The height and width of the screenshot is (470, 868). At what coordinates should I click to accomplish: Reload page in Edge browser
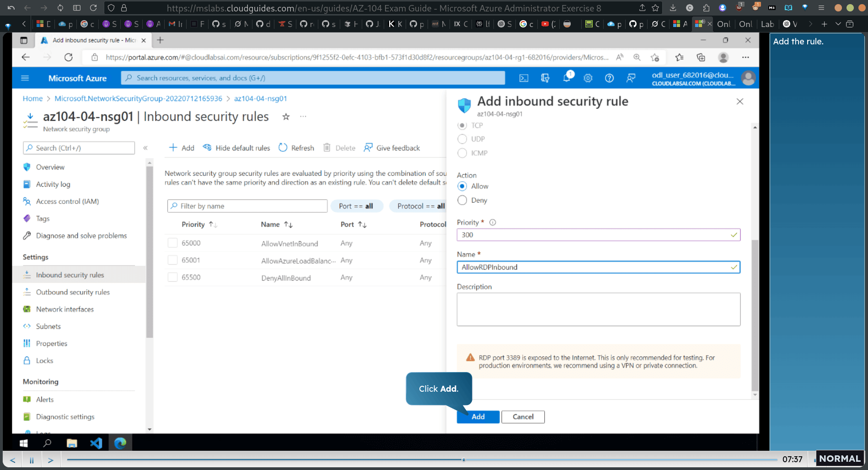[x=69, y=57]
